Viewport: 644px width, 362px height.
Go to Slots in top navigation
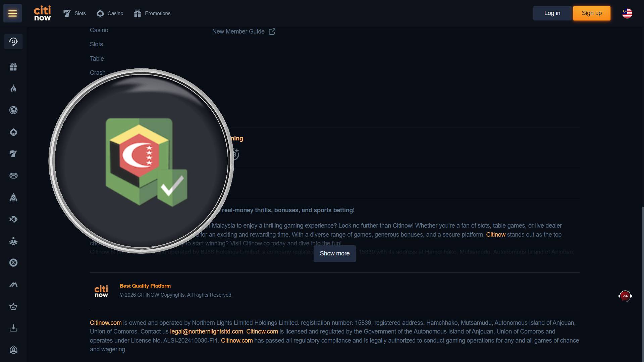(x=75, y=13)
